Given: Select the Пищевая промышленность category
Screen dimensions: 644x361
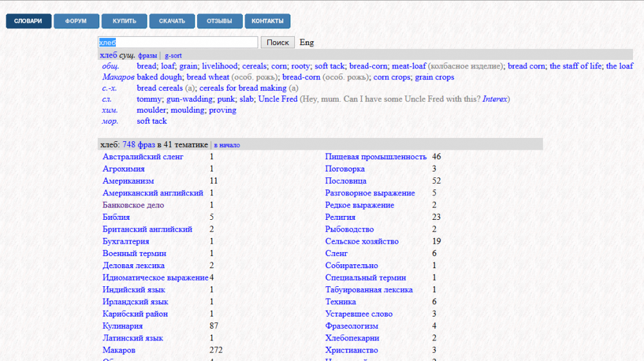Looking at the screenshot, I should tap(376, 157).
